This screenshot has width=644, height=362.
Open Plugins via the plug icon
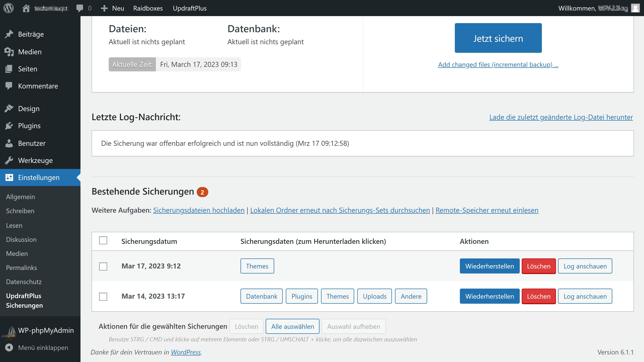point(9,126)
